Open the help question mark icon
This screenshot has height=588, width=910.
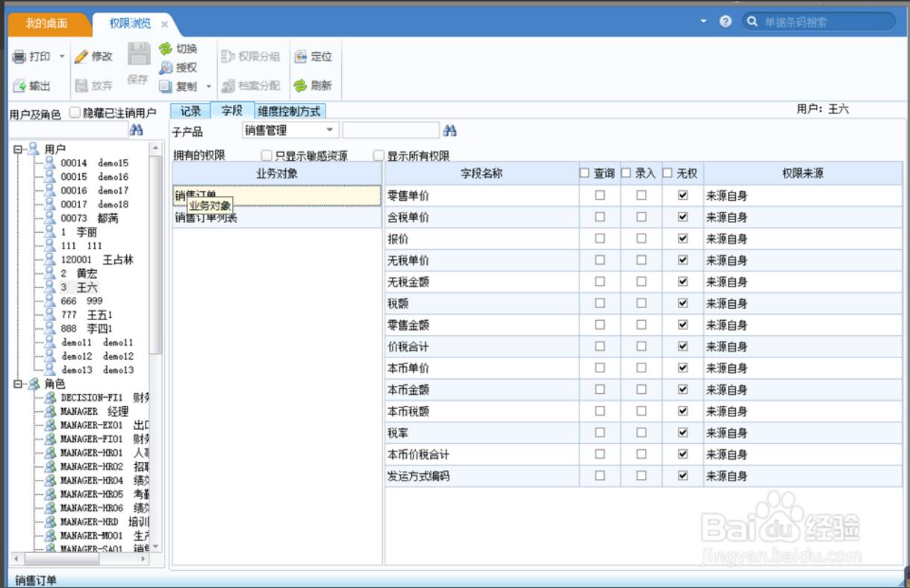(x=726, y=22)
